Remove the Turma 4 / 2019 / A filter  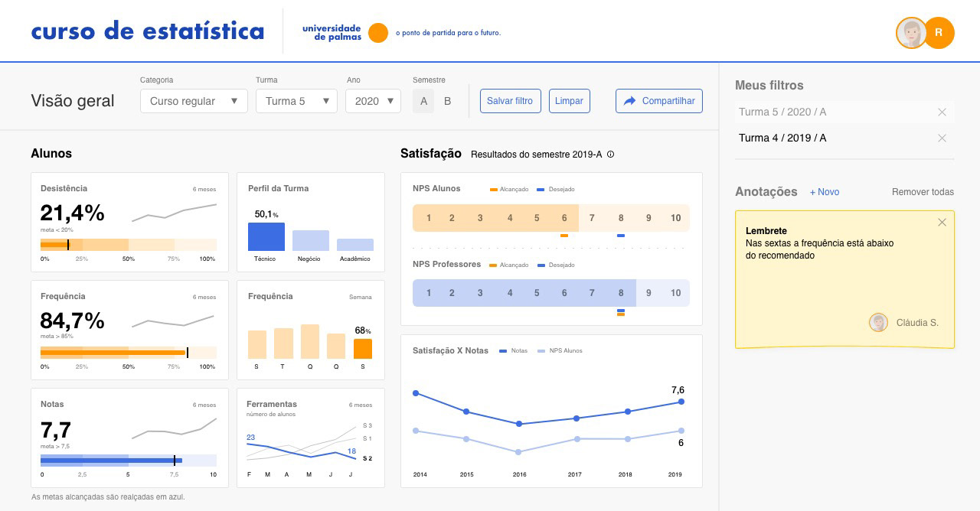coord(942,138)
